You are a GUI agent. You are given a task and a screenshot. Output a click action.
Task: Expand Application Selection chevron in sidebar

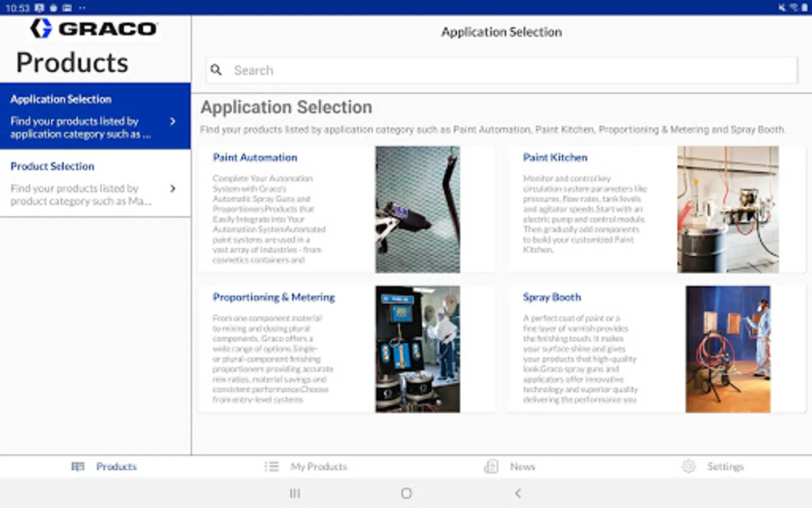click(x=173, y=121)
